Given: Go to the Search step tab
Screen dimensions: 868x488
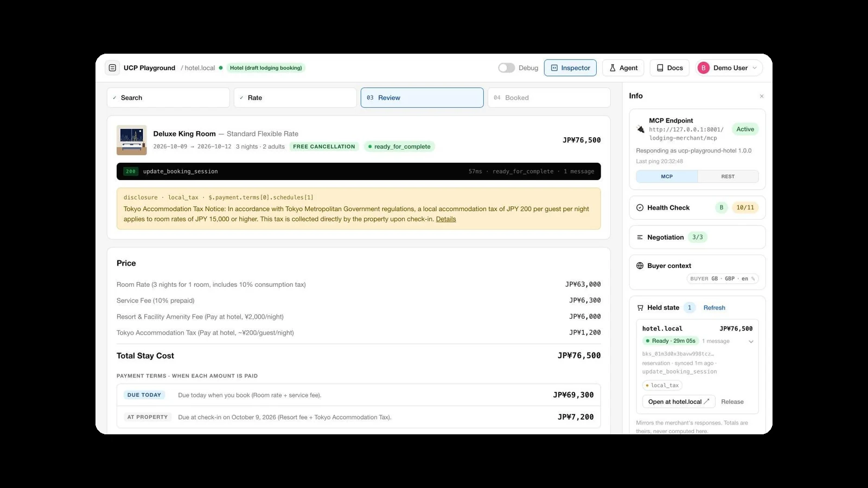Looking at the screenshot, I should point(168,98).
